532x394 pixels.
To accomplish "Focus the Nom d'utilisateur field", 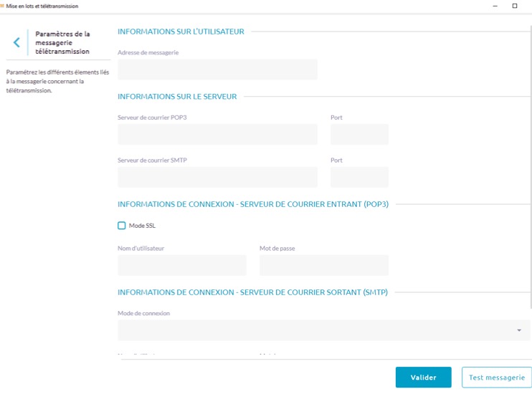I will [182, 265].
